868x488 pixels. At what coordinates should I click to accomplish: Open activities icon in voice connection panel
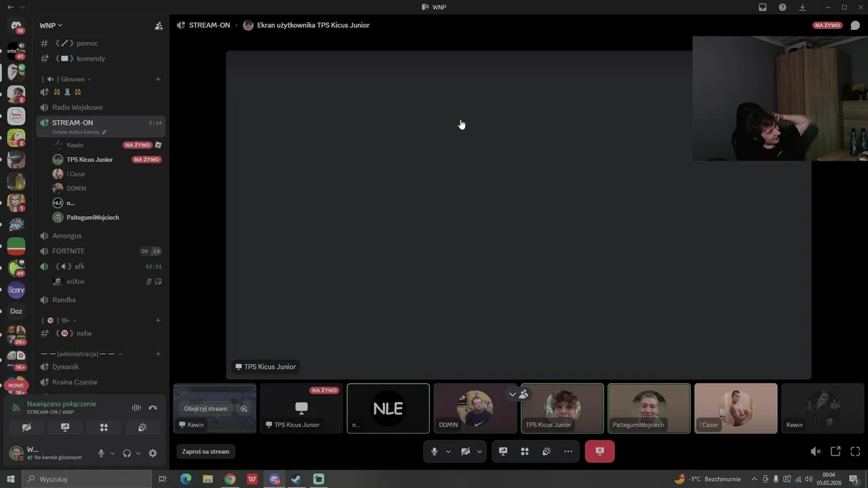[104, 428]
